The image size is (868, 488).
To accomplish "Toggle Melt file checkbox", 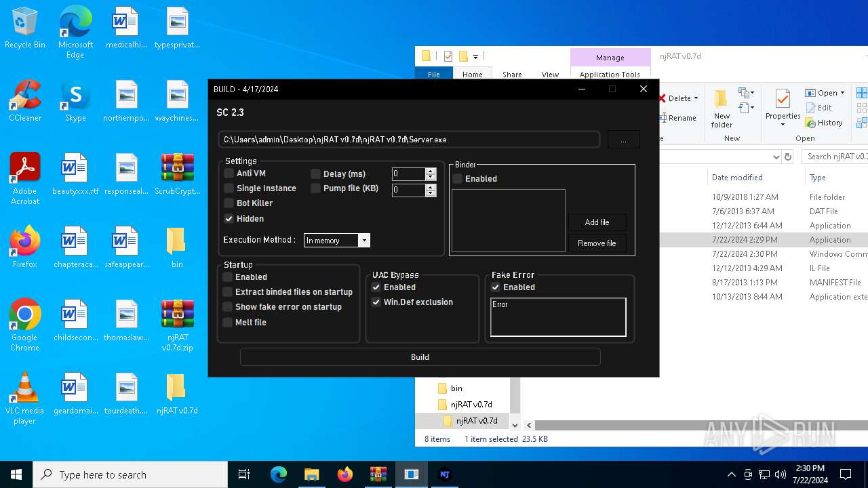I will click(x=228, y=323).
